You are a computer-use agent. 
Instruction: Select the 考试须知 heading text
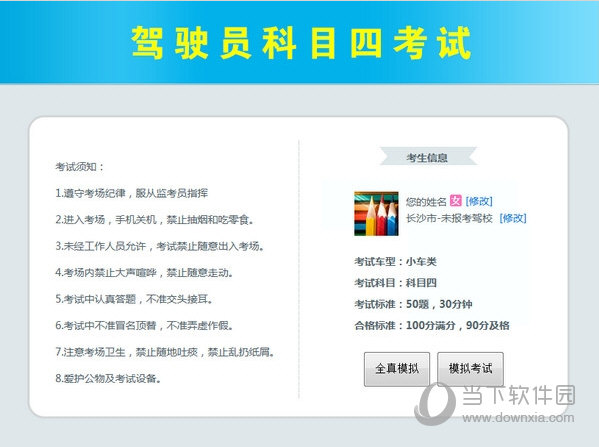pyautogui.click(x=80, y=167)
